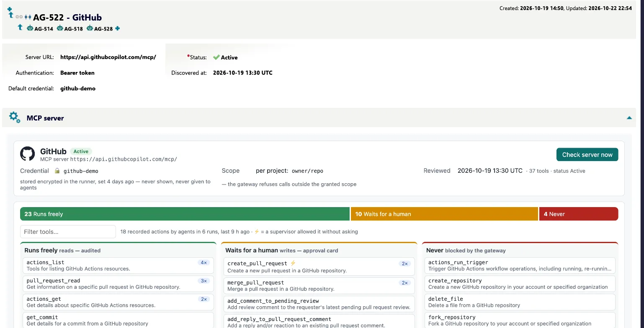The width and height of the screenshot is (644, 328).
Task: Select the red Never bar segment
Action: tap(579, 214)
